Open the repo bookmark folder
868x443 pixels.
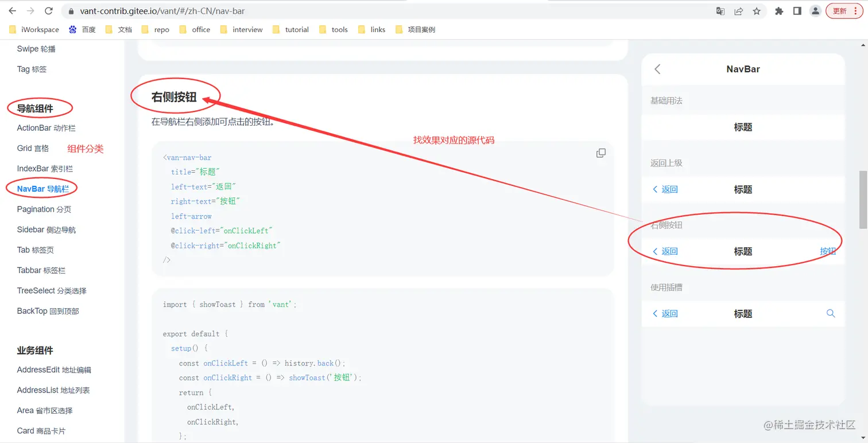pos(155,29)
